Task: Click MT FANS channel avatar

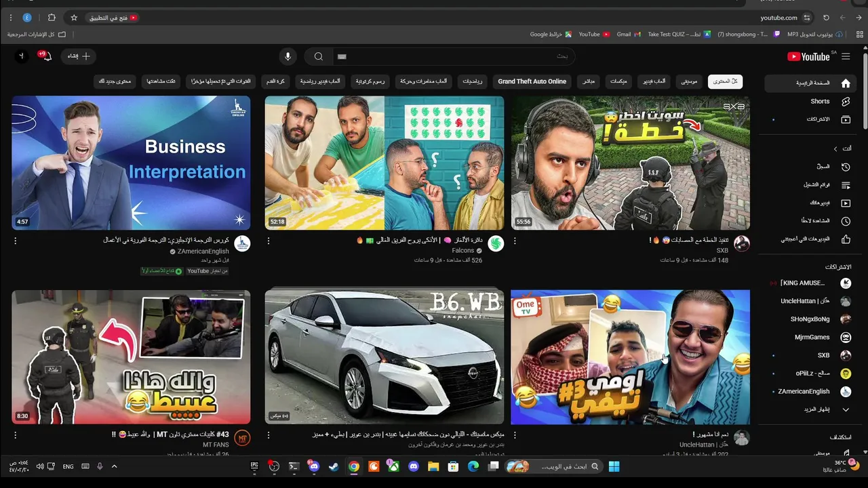Action: (242, 439)
